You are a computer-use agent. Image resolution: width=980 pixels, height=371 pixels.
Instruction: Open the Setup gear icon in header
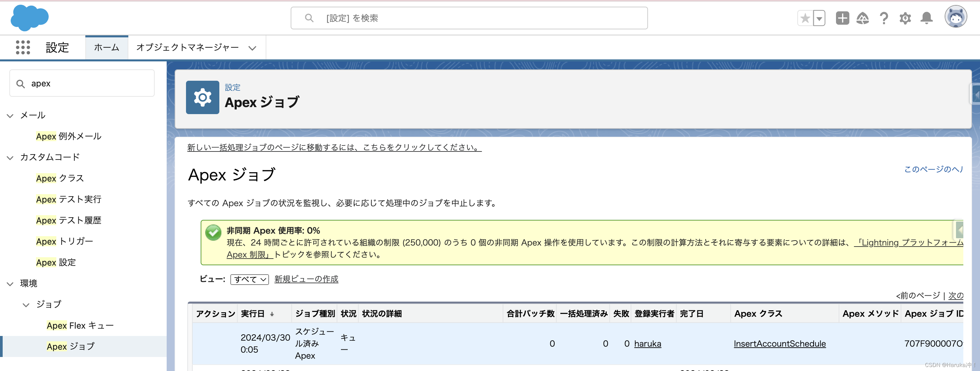click(905, 18)
